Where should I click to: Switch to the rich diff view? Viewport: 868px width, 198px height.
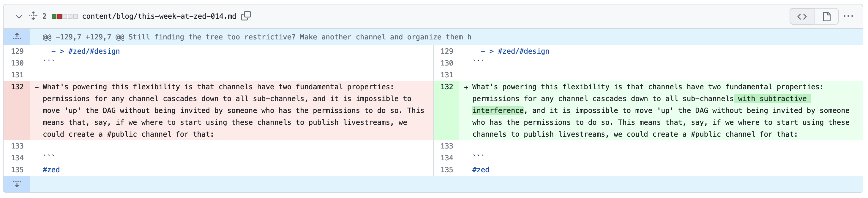(826, 17)
